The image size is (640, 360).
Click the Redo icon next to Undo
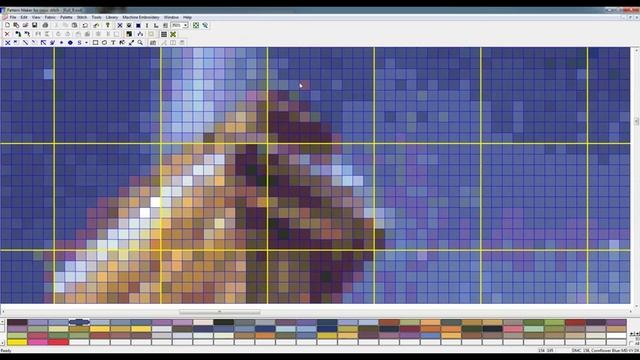[x=96, y=25]
